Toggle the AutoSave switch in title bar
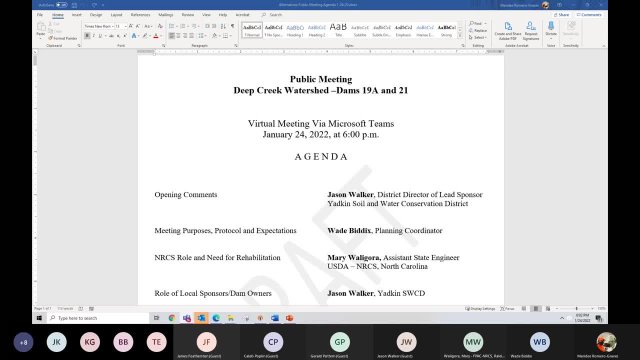Screen dimensions: 640x360 pos(62,5)
